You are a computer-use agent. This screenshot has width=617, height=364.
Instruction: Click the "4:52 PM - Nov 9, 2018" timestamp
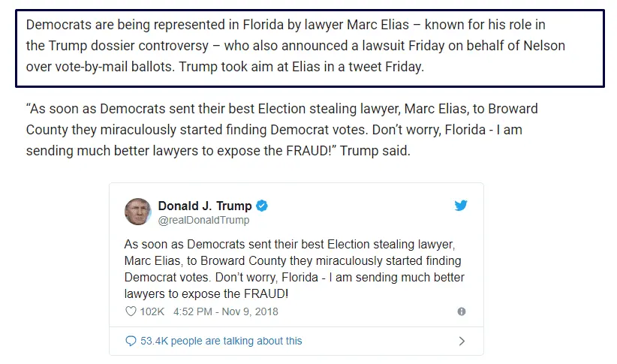tap(225, 311)
